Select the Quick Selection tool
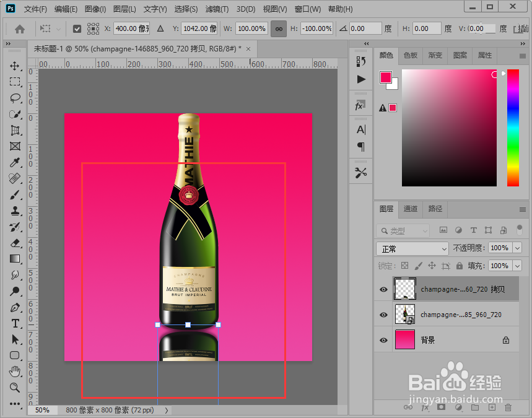This screenshot has height=418, width=532. click(x=15, y=115)
